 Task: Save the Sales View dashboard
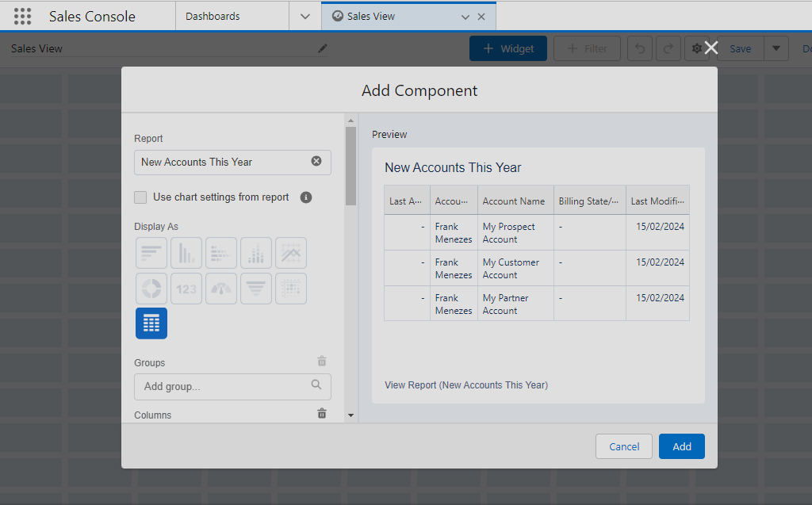pos(740,48)
